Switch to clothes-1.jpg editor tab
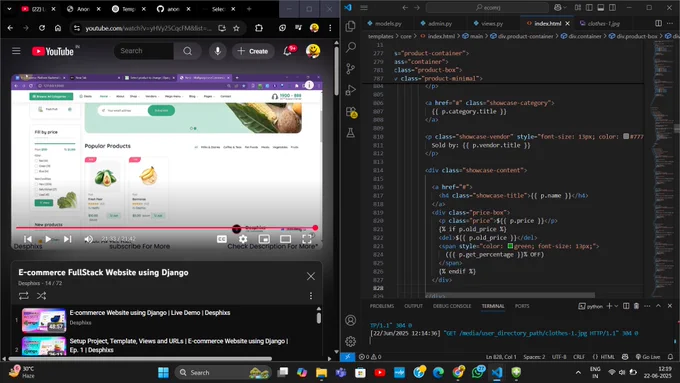The height and width of the screenshot is (383, 680). click(600, 23)
